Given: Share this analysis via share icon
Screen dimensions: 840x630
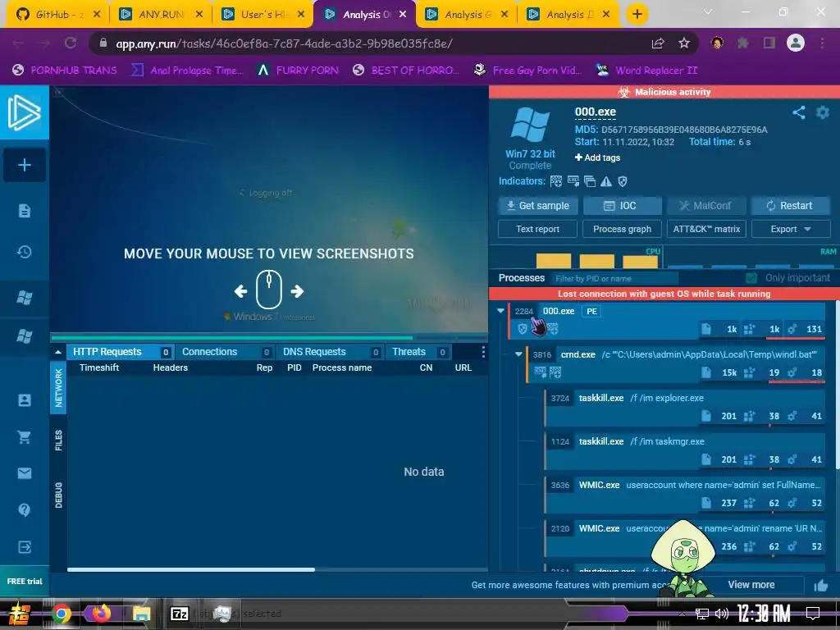Looking at the screenshot, I should tap(799, 112).
